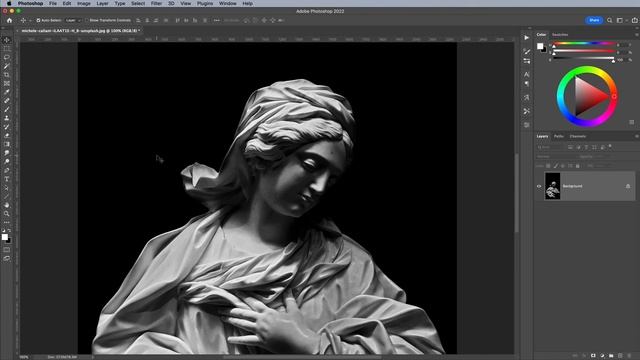Switch to the Paths tab
640x360 pixels.
559,136
